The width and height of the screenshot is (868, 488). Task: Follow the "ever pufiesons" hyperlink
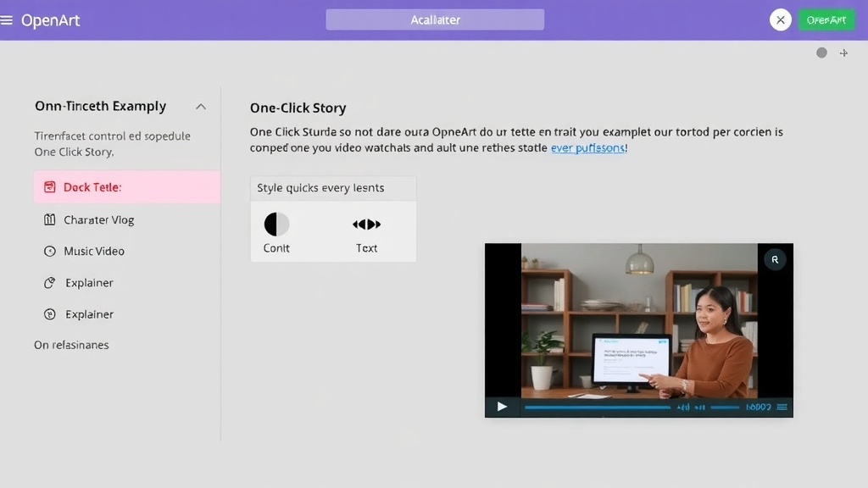(x=589, y=147)
